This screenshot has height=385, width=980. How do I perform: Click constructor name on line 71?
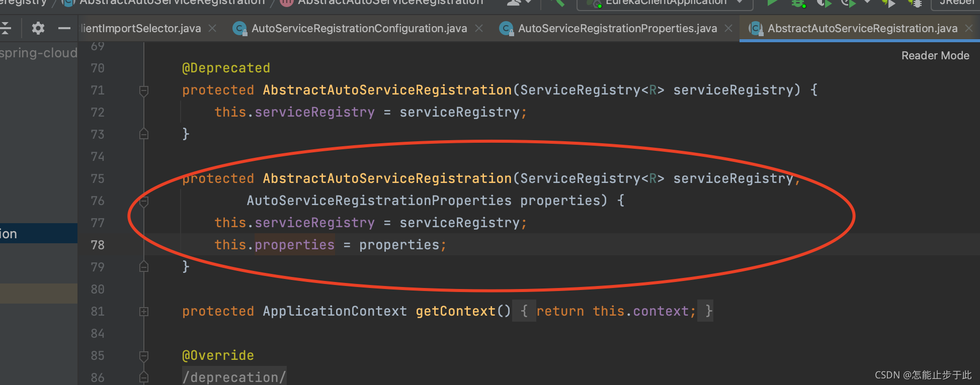(x=387, y=90)
